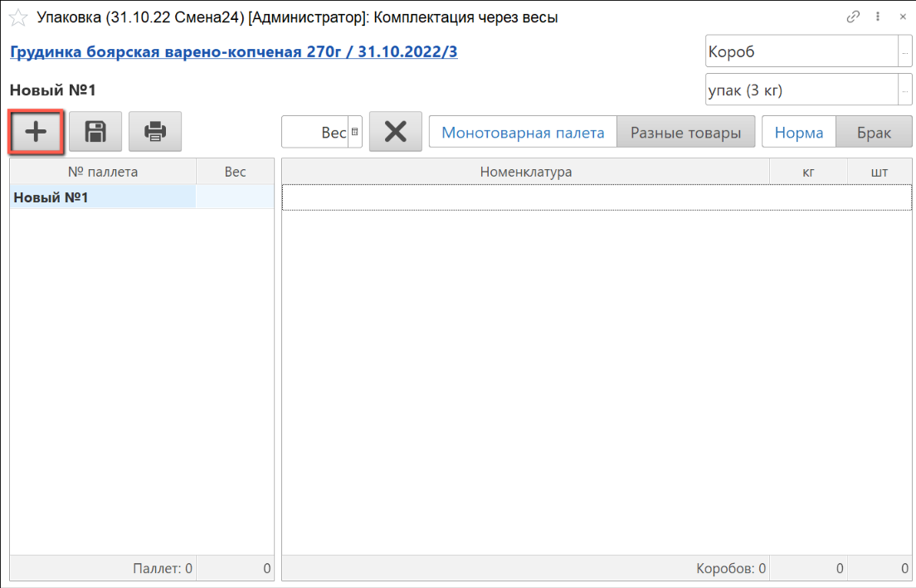This screenshot has width=916, height=588.
Task: Select Разные товары mode
Action: click(x=685, y=133)
